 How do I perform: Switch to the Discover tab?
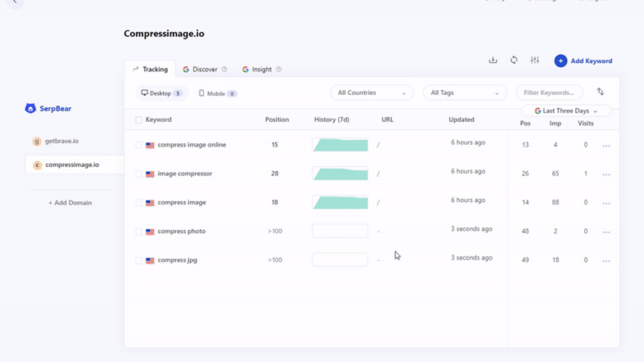tap(205, 69)
